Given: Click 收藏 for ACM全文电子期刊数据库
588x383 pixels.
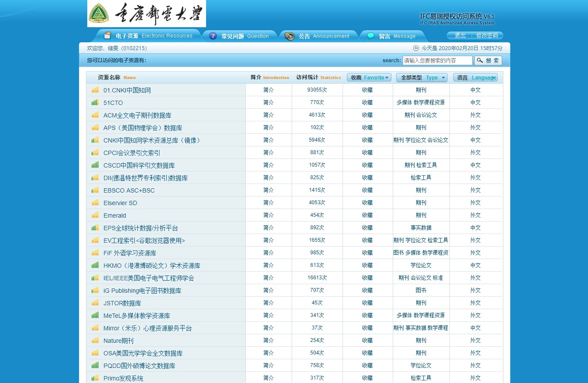Looking at the screenshot, I should pos(367,115).
